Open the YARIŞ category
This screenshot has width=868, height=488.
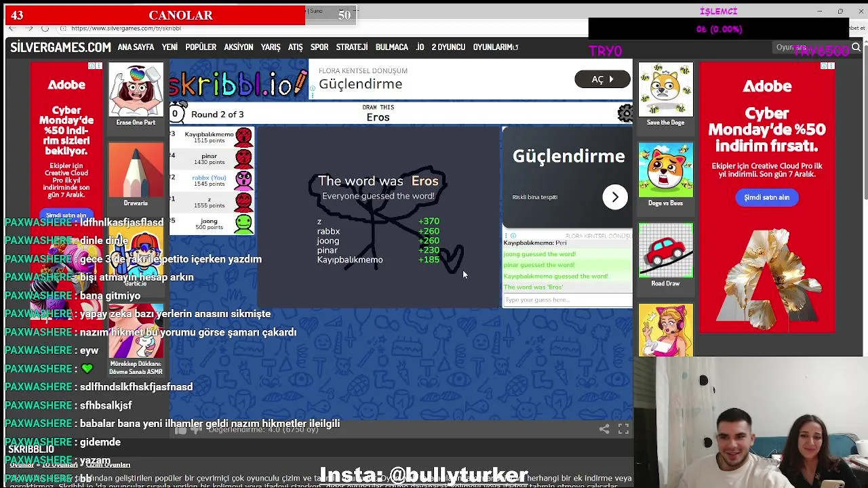coord(271,47)
